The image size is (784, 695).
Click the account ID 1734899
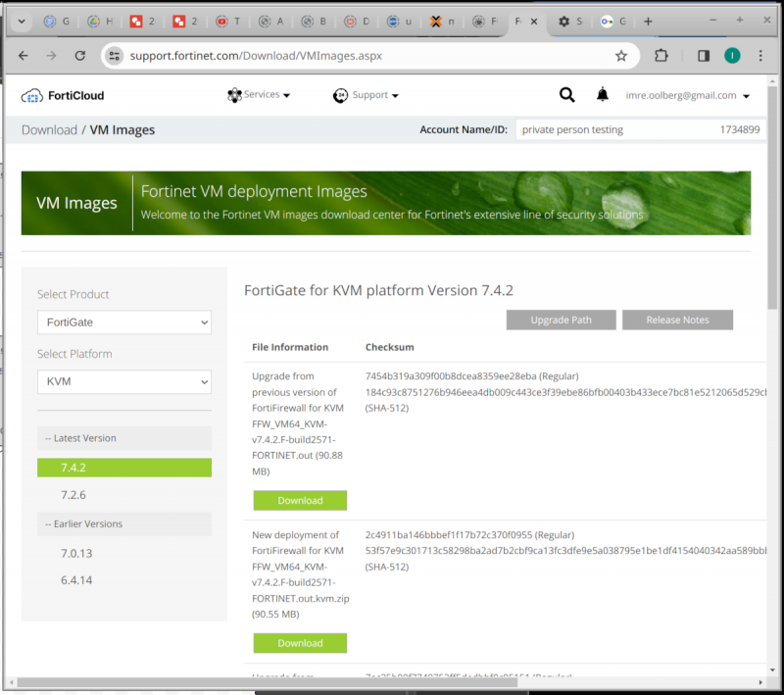740,129
